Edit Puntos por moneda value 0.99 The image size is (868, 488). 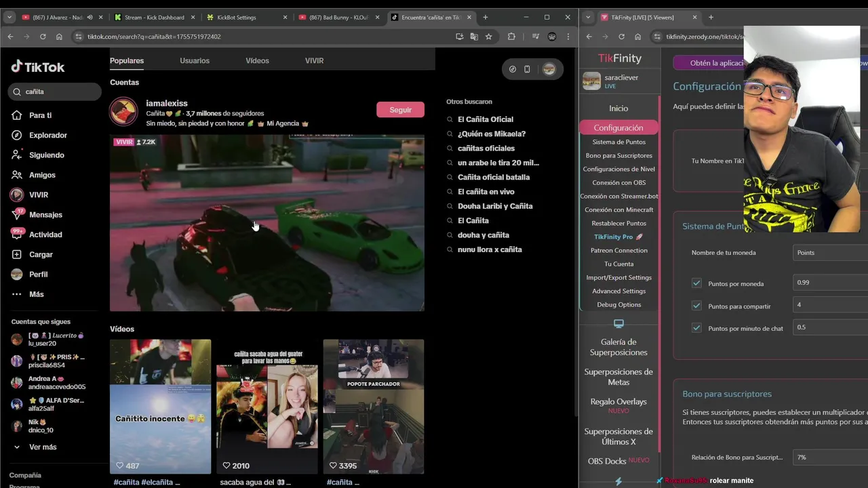[x=830, y=283]
